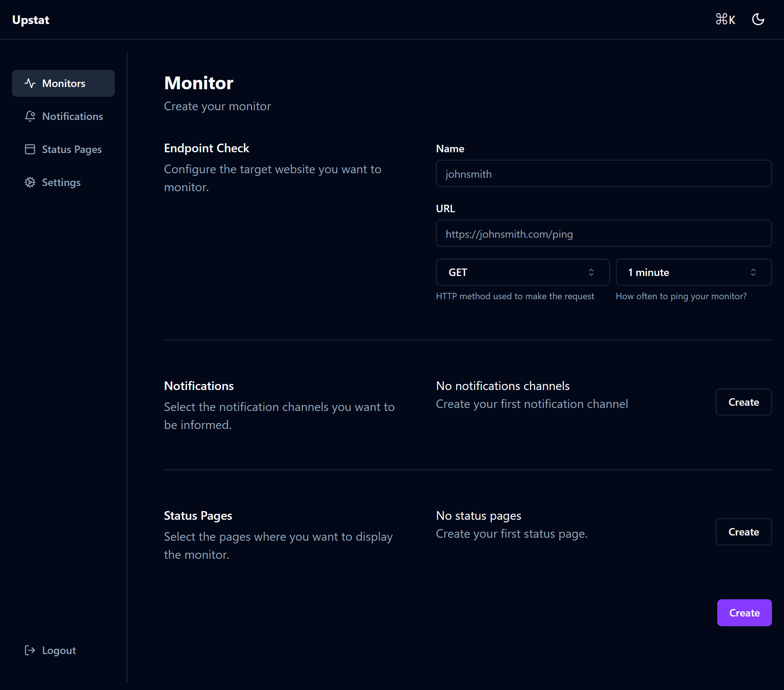Create a notification channel with Create button
The image size is (784, 690).
coord(743,402)
